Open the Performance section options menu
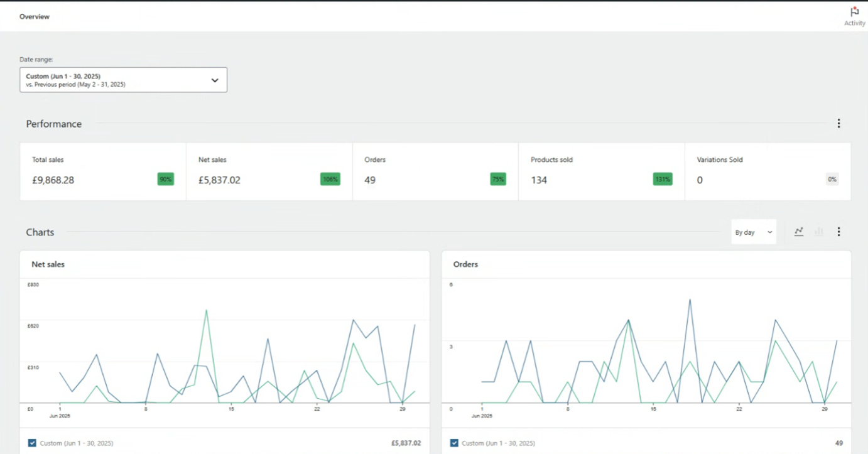 838,124
